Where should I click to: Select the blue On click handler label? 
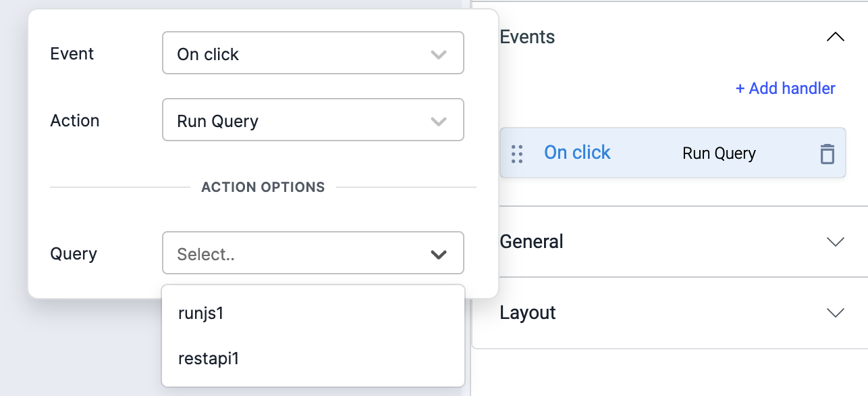tap(577, 153)
